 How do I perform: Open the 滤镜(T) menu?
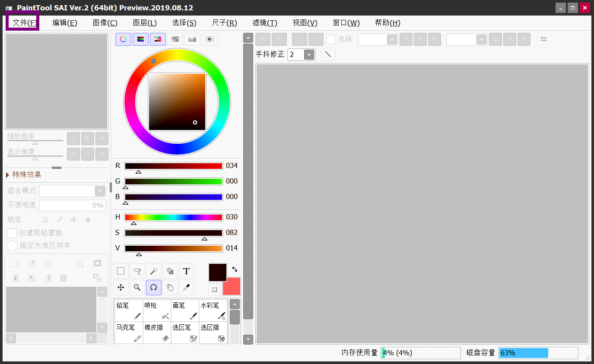265,23
